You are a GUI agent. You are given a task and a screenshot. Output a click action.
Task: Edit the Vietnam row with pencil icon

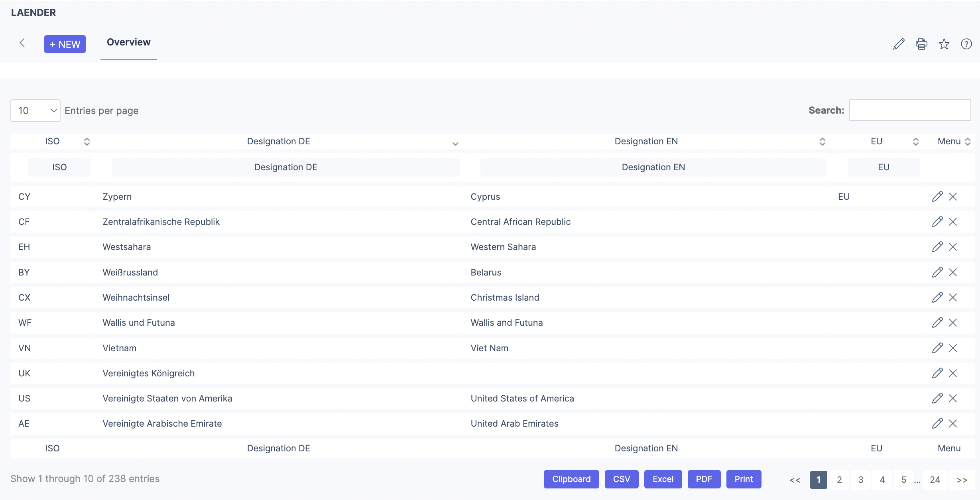pyautogui.click(x=937, y=348)
